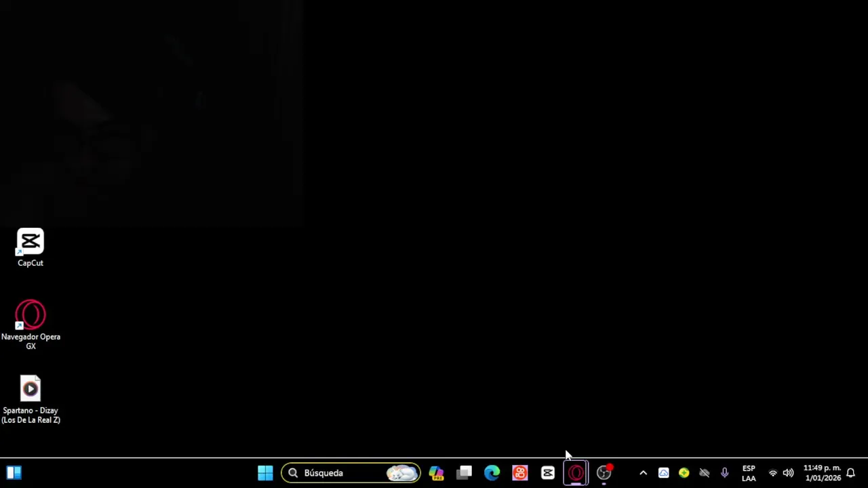This screenshot has width=868, height=488.
Task: Open the Wi-Fi network settings
Action: coord(773,473)
